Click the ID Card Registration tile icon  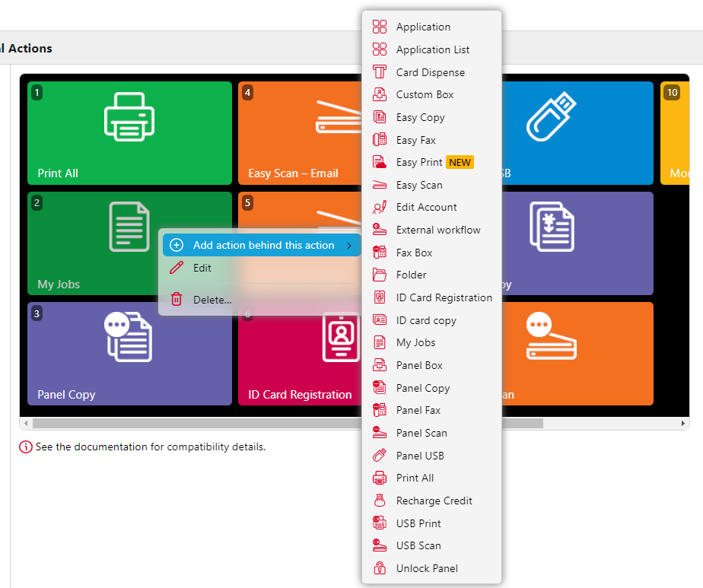pos(340,336)
